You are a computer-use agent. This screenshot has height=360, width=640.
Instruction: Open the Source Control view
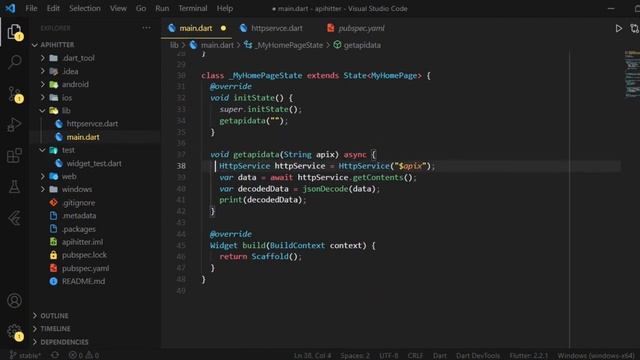point(15,94)
